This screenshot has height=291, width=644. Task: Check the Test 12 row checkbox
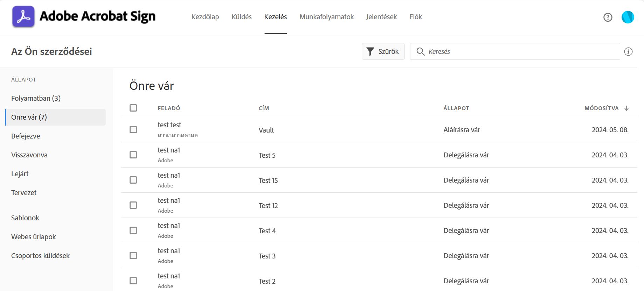click(133, 205)
